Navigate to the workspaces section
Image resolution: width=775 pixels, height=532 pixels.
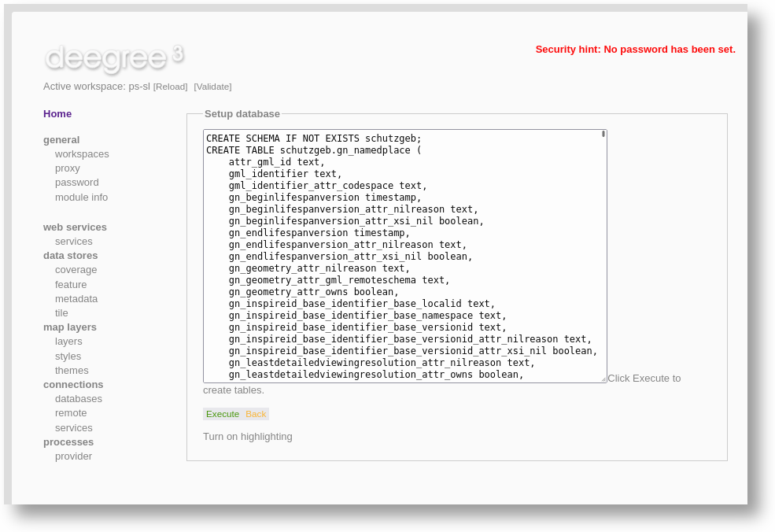click(x=82, y=153)
